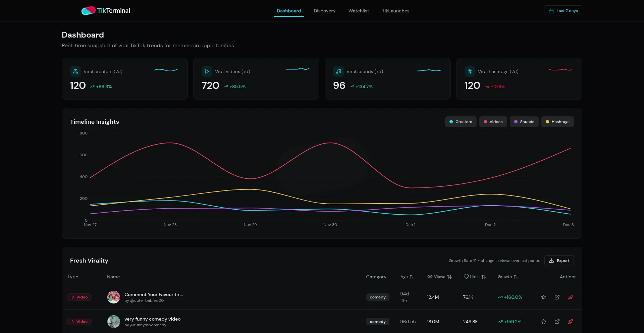Click rocket icon for 'very funny comedy video'
Viewport: 644px width, 333px height.
[571, 322]
